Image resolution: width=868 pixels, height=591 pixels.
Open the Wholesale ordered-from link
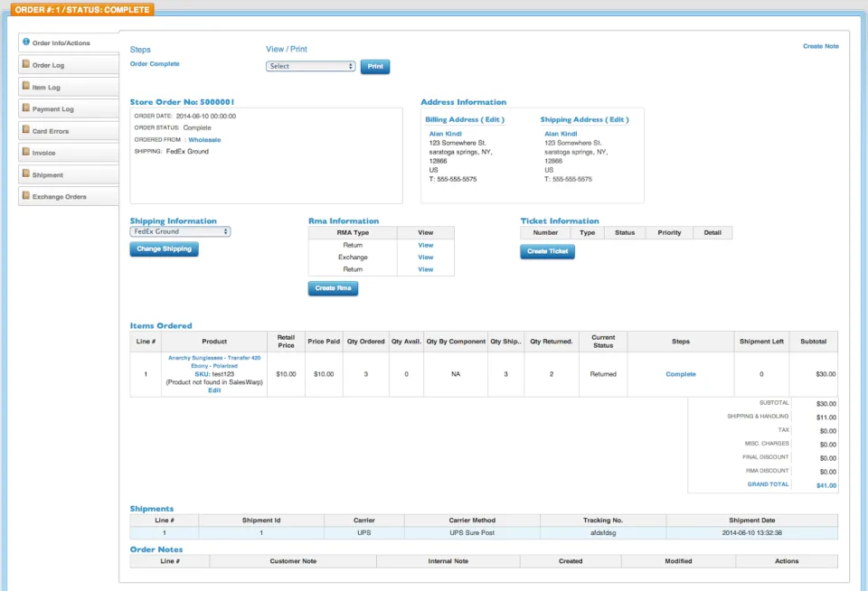[x=204, y=139]
